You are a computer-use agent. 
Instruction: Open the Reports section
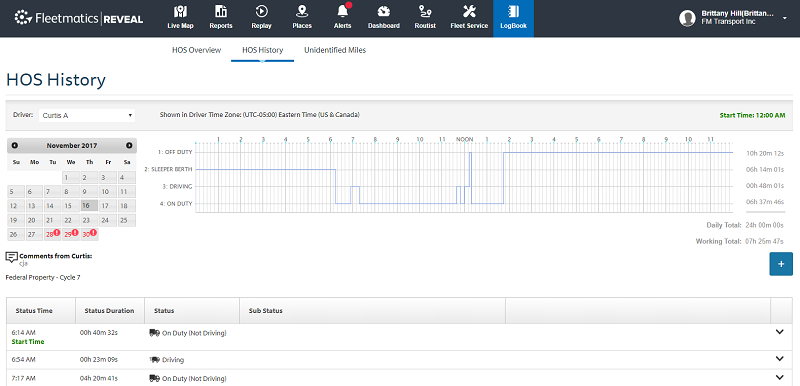221,18
